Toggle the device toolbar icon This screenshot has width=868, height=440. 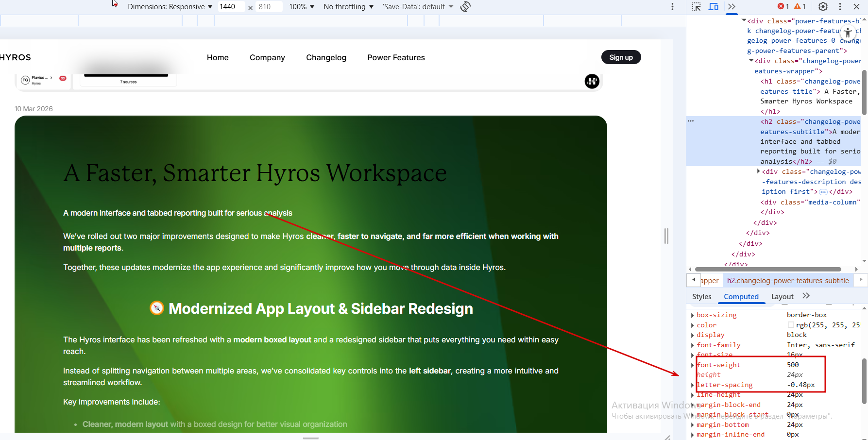point(714,7)
